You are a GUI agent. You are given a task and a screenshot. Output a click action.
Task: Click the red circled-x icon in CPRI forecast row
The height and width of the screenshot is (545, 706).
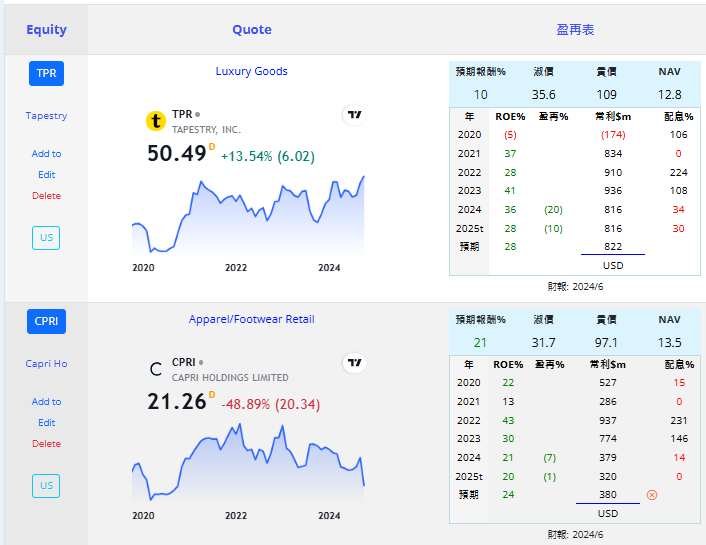pyautogui.click(x=652, y=495)
